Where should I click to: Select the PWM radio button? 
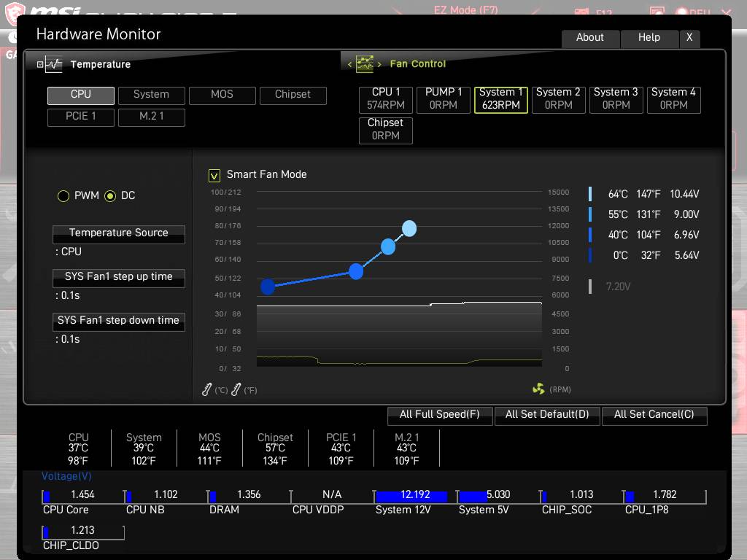coord(63,195)
